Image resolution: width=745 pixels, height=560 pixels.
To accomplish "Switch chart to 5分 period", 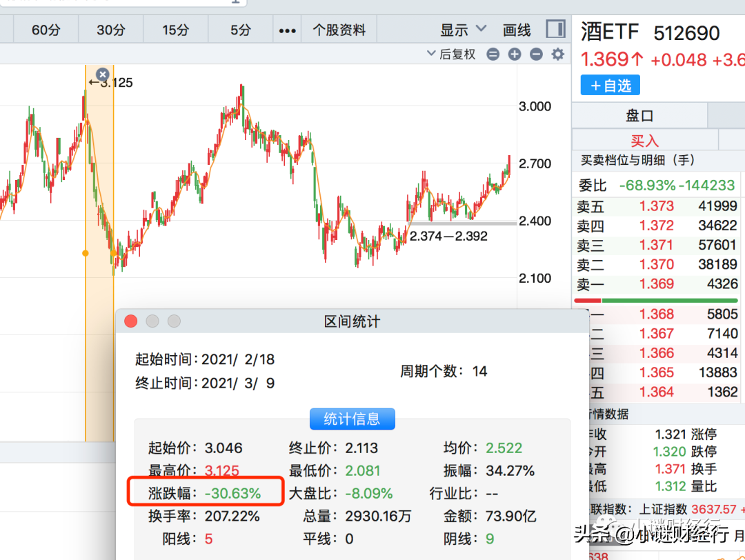I will point(241,30).
